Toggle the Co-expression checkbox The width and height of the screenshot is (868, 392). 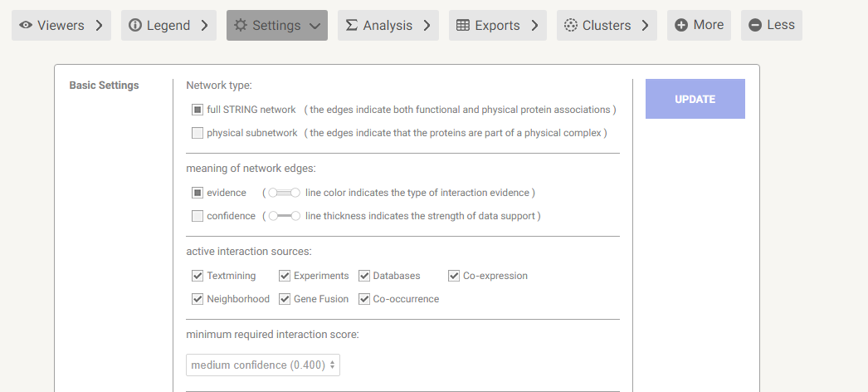pos(454,276)
